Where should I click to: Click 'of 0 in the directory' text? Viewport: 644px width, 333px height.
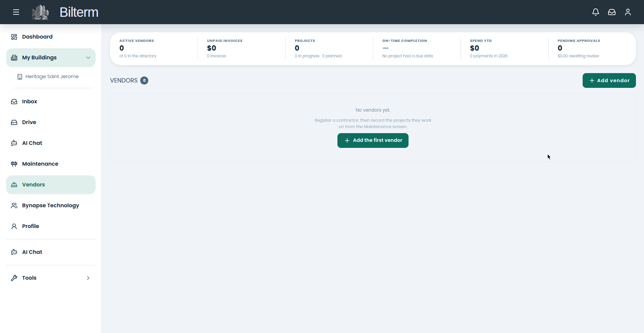[138, 56]
